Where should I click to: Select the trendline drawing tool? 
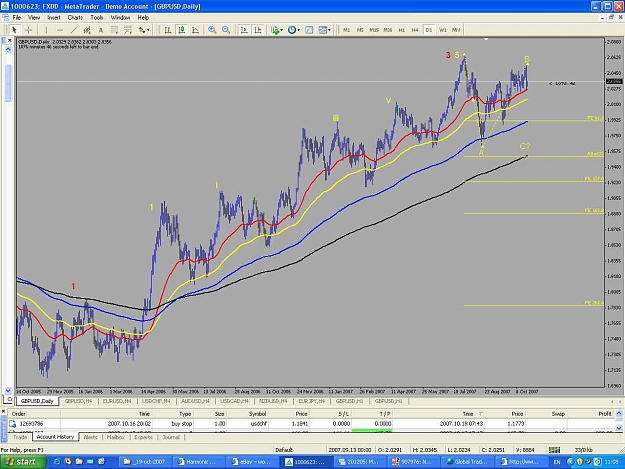[x=73, y=30]
